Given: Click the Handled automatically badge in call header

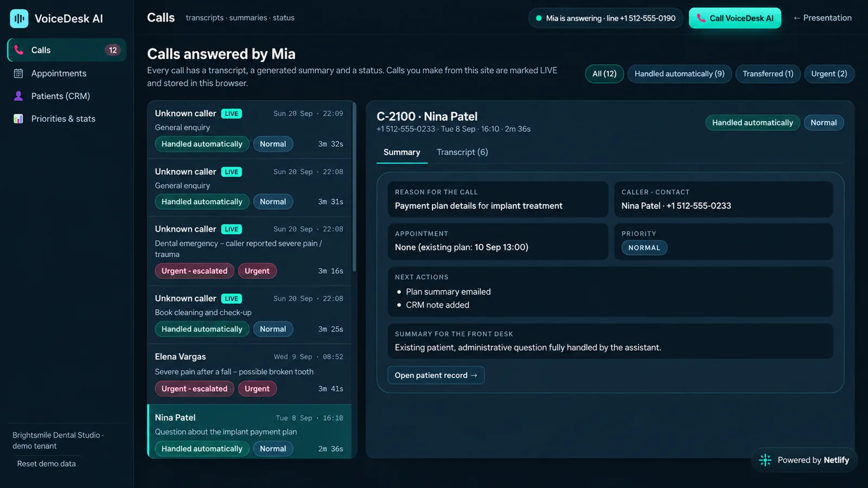Looking at the screenshot, I should click(x=752, y=123).
